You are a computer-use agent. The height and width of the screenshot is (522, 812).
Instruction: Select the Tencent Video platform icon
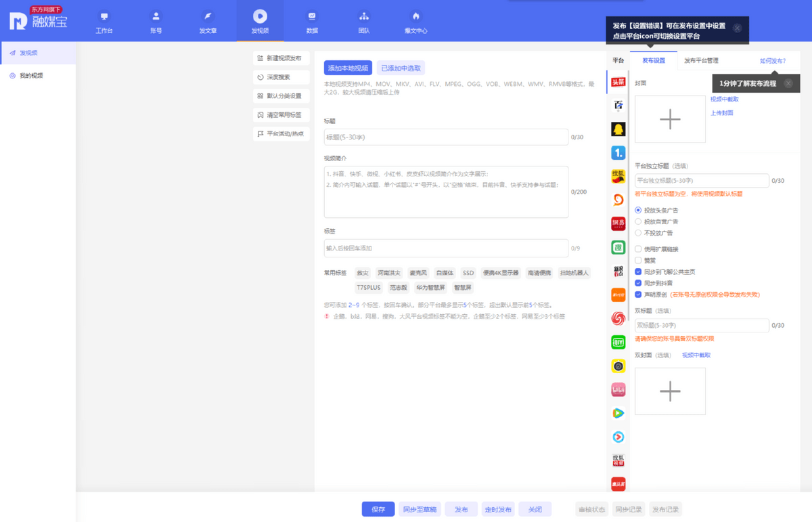point(618,413)
